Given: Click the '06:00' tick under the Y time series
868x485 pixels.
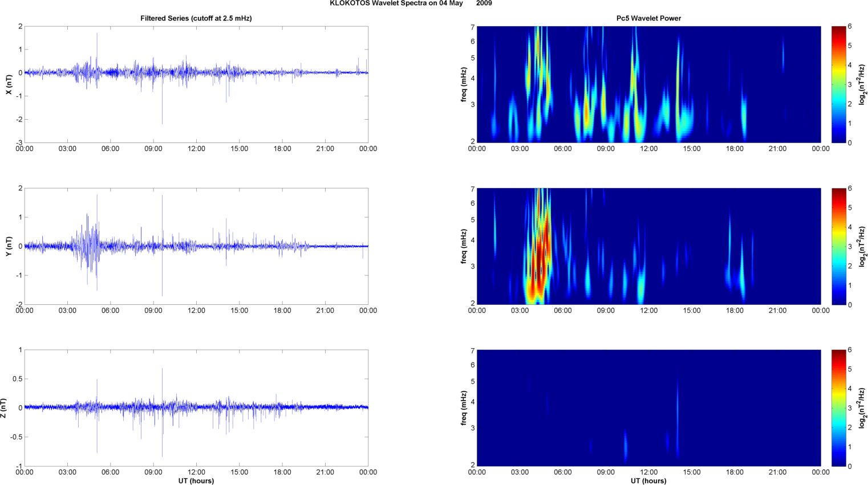Looking at the screenshot, I should [x=110, y=311].
